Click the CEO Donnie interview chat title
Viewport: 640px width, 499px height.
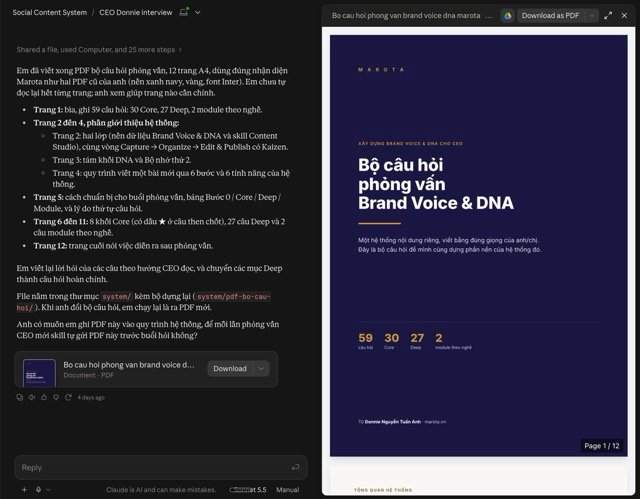click(136, 13)
